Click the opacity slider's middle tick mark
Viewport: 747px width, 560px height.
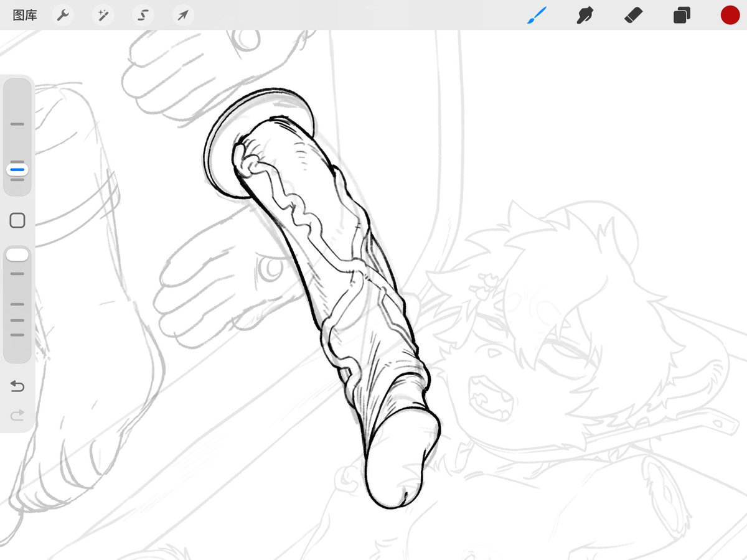(17, 305)
